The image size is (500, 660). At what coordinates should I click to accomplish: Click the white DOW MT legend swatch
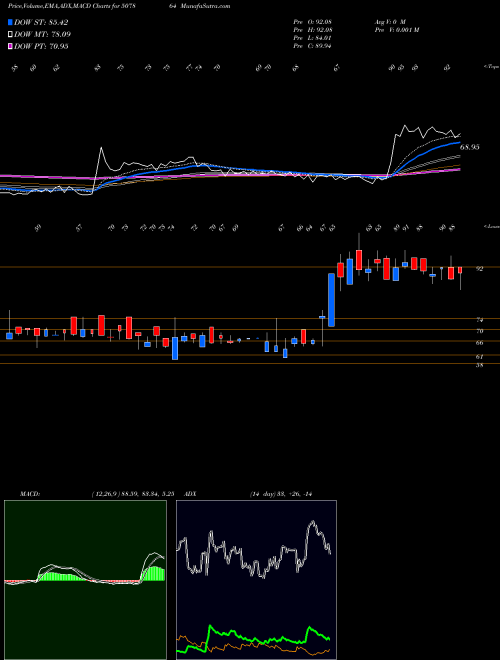(x=10, y=35)
